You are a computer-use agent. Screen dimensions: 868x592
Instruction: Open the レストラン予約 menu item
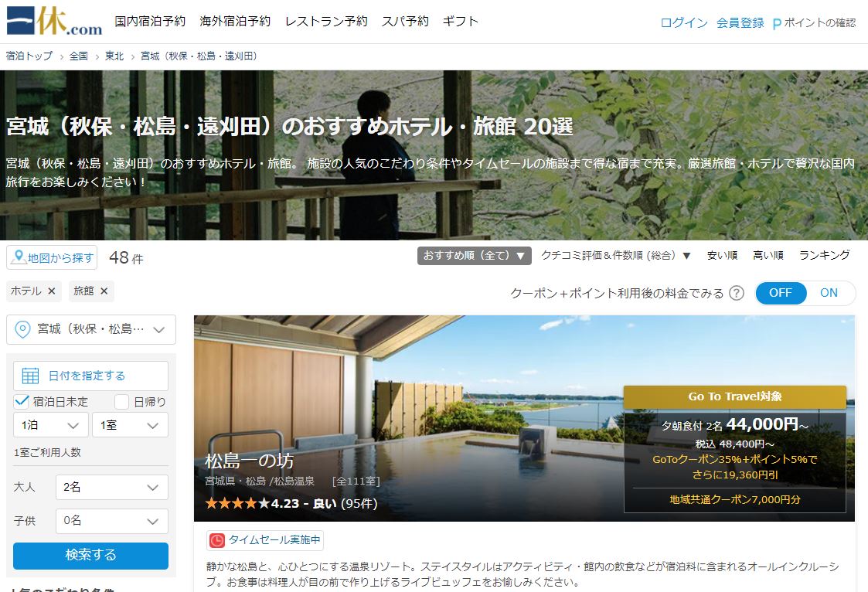(326, 22)
